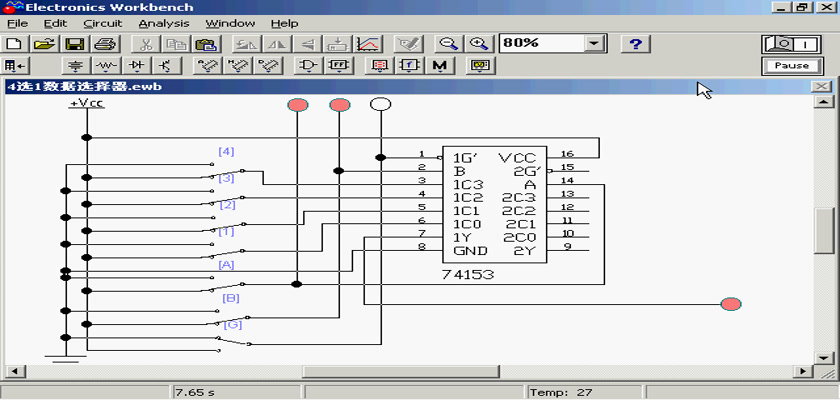
Task: Copy the selected component
Action: [176, 44]
